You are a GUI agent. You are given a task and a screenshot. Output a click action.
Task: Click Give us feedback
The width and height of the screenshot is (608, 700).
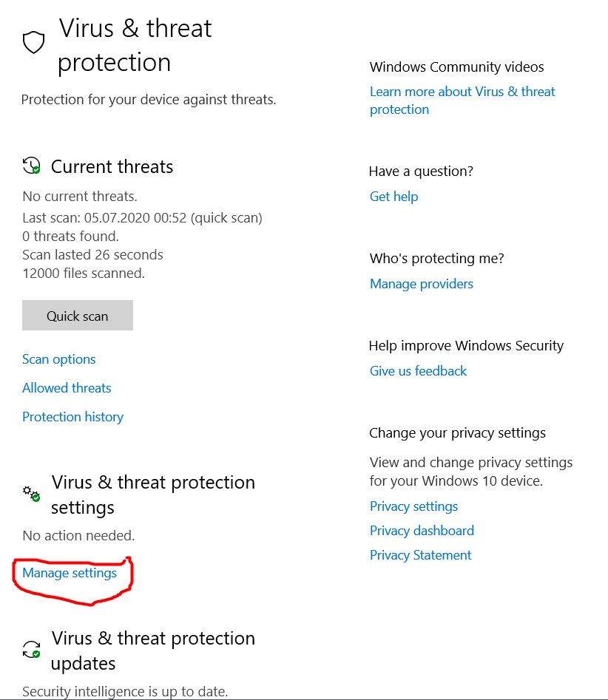point(418,371)
